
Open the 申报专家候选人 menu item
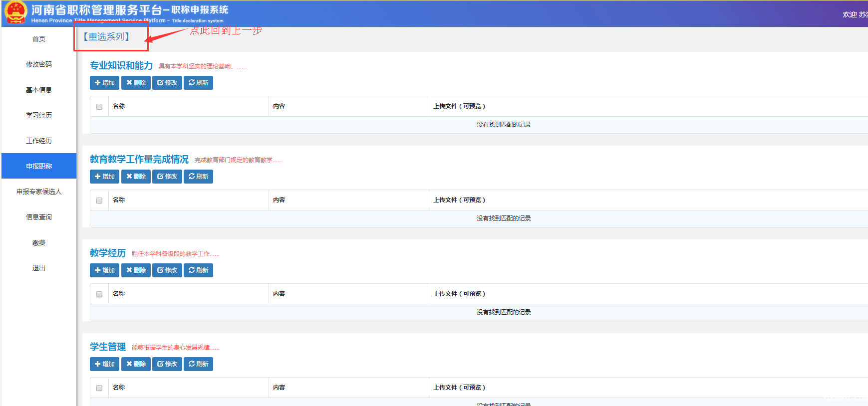click(x=39, y=192)
